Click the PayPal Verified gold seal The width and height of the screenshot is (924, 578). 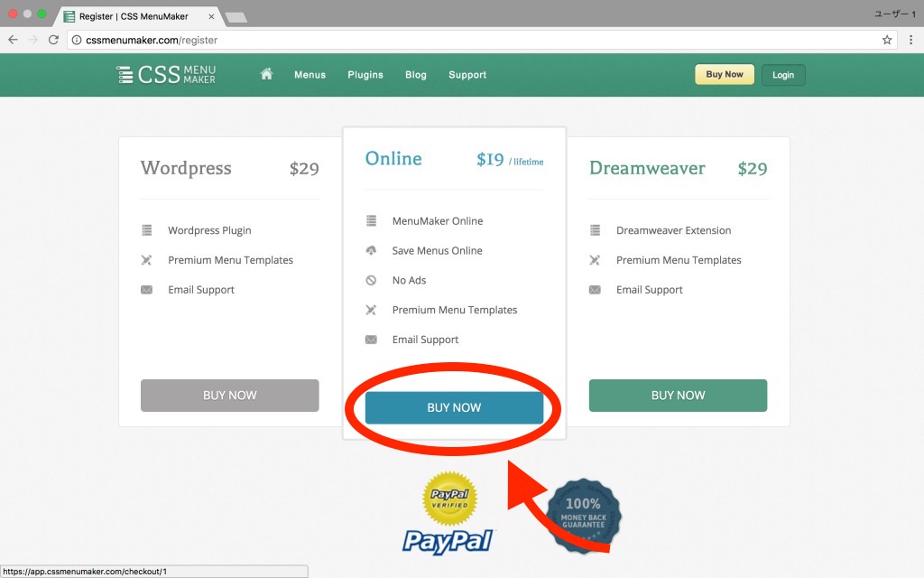pos(450,499)
